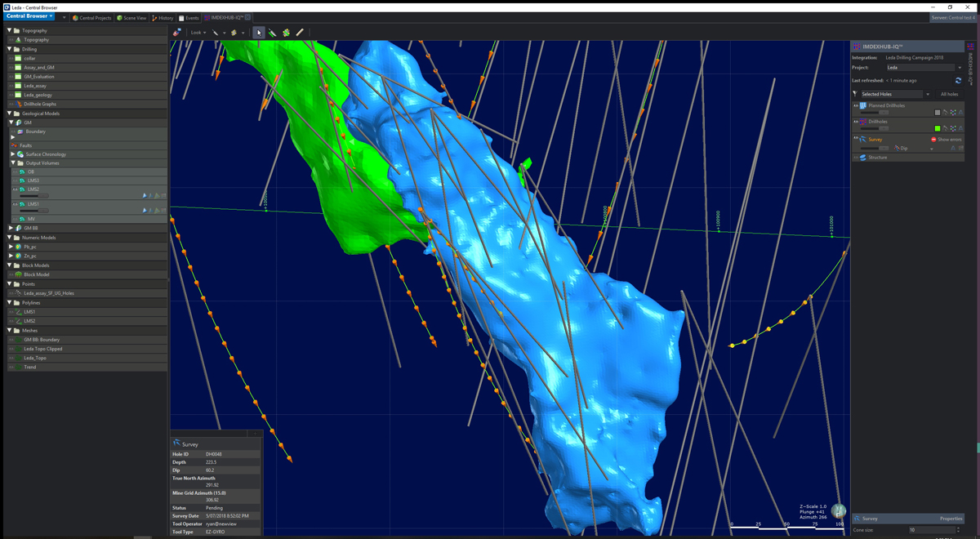This screenshot has width=980, height=539.
Task: Switch to the Scene View tab
Action: pos(131,18)
